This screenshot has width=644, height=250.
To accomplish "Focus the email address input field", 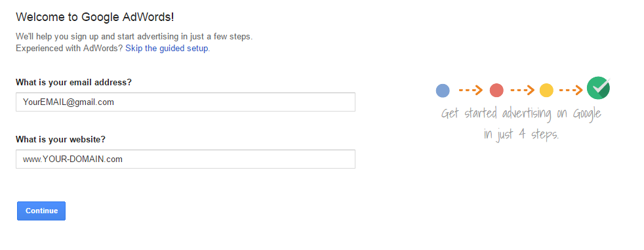I will pyautogui.click(x=186, y=102).
